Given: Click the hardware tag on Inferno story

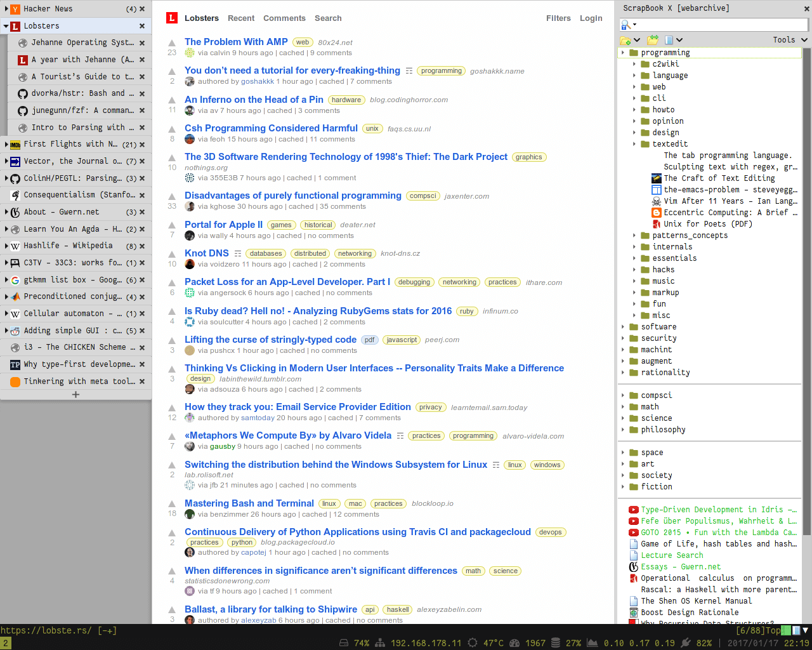Looking at the screenshot, I should pos(346,100).
